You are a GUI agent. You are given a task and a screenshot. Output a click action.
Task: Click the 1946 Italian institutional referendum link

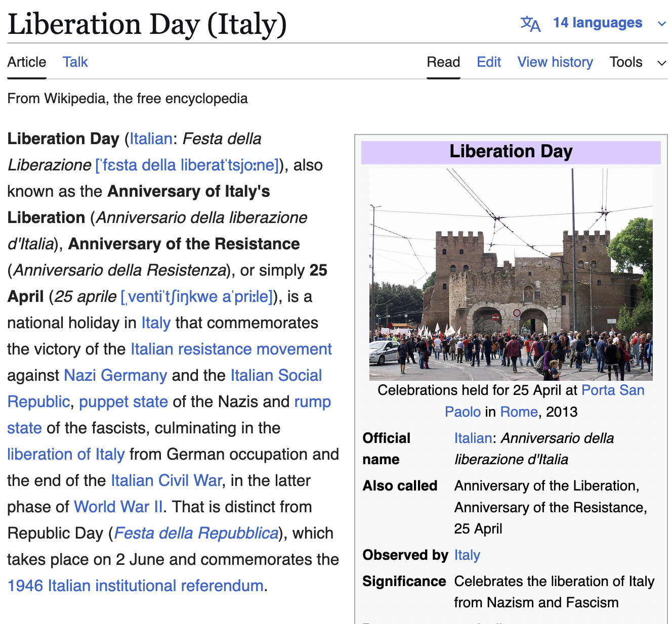pyautogui.click(x=135, y=586)
